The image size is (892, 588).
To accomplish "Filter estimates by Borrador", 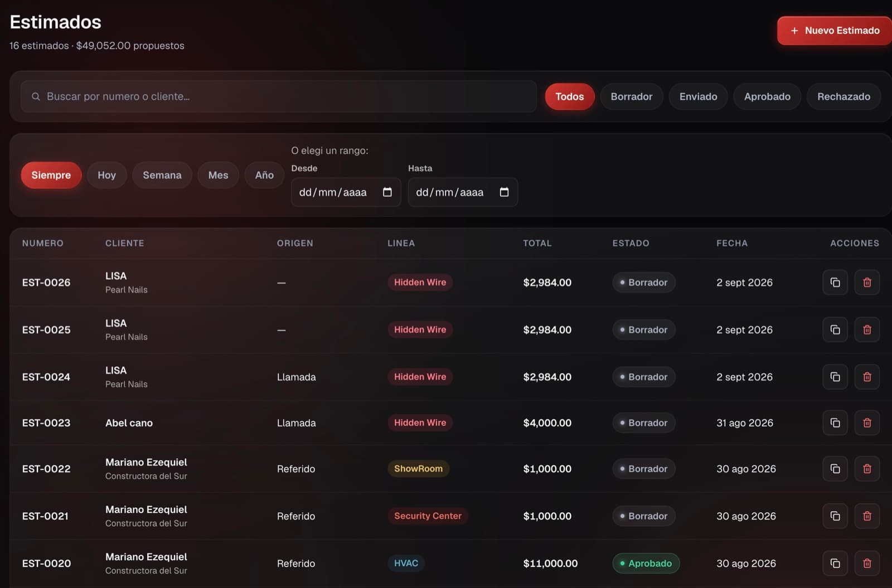I will coord(631,96).
